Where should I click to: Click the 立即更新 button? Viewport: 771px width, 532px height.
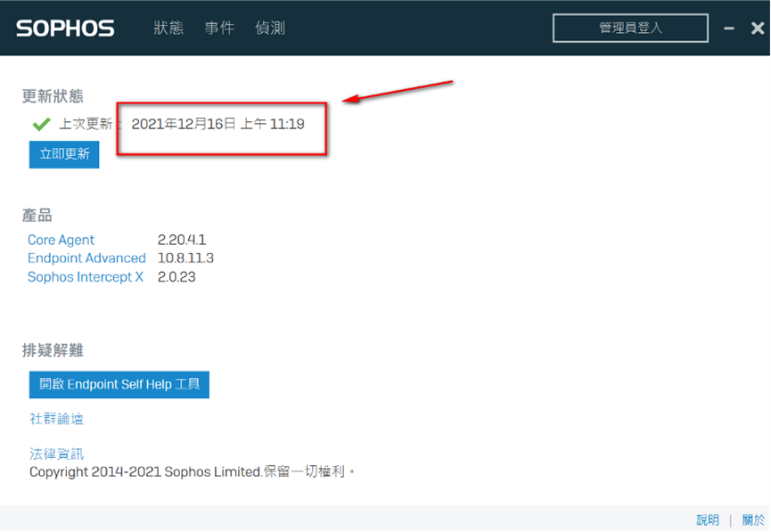tap(64, 154)
